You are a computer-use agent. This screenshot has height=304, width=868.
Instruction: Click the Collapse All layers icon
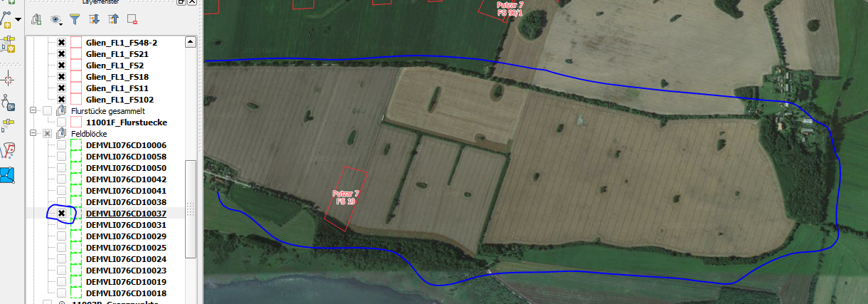pos(112,19)
